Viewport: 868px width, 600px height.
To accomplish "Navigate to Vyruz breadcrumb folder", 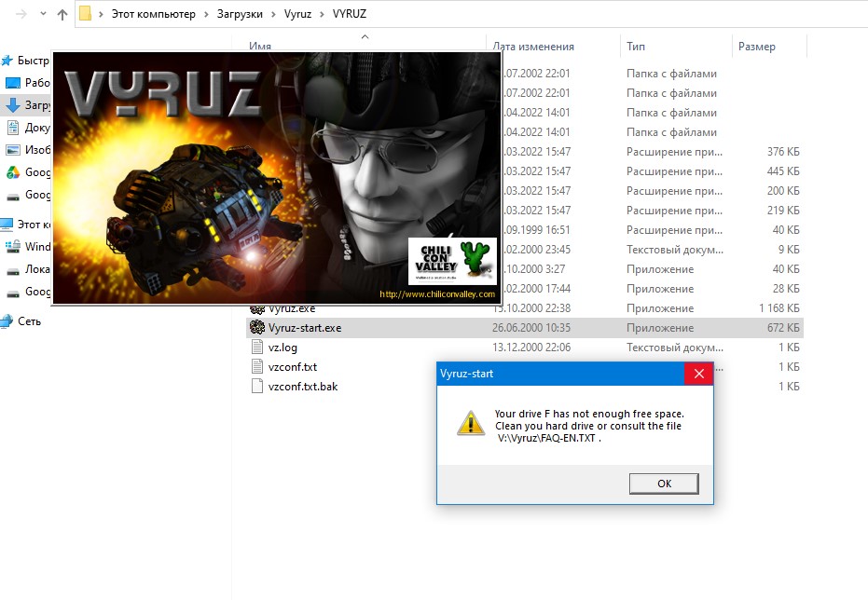I will pos(297,14).
